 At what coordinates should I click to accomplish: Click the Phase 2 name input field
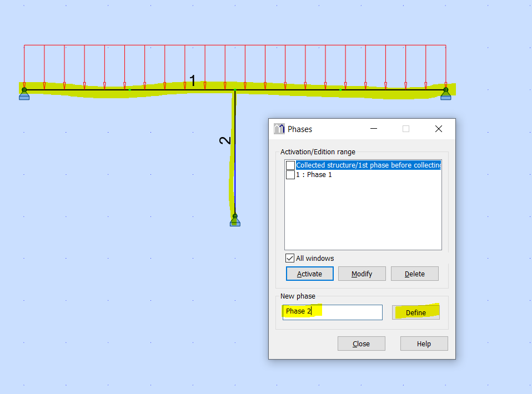tap(332, 312)
